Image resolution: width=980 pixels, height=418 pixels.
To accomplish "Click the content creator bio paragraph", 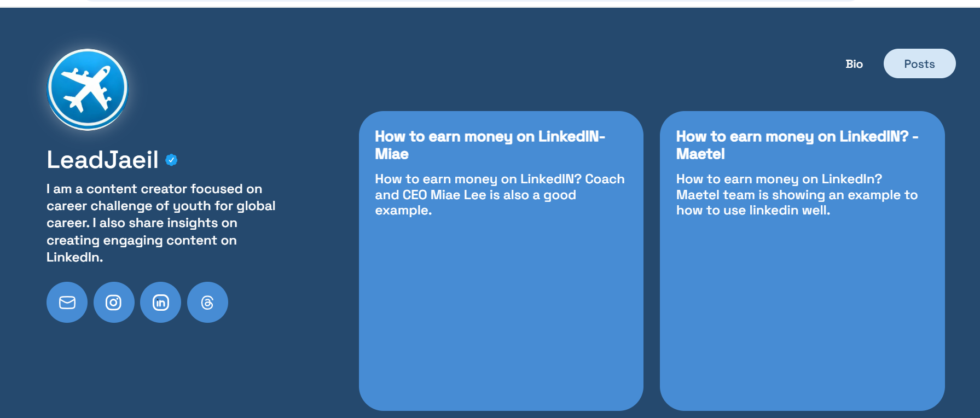I will [161, 223].
